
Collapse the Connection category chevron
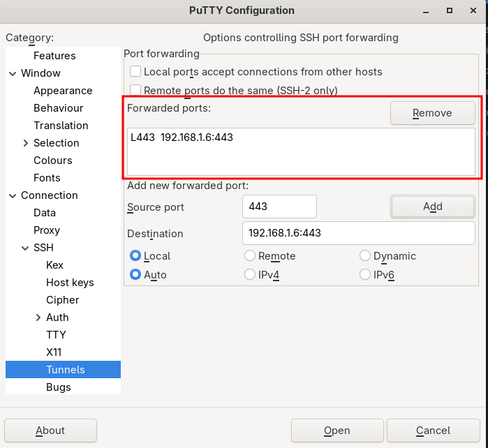click(x=13, y=195)
